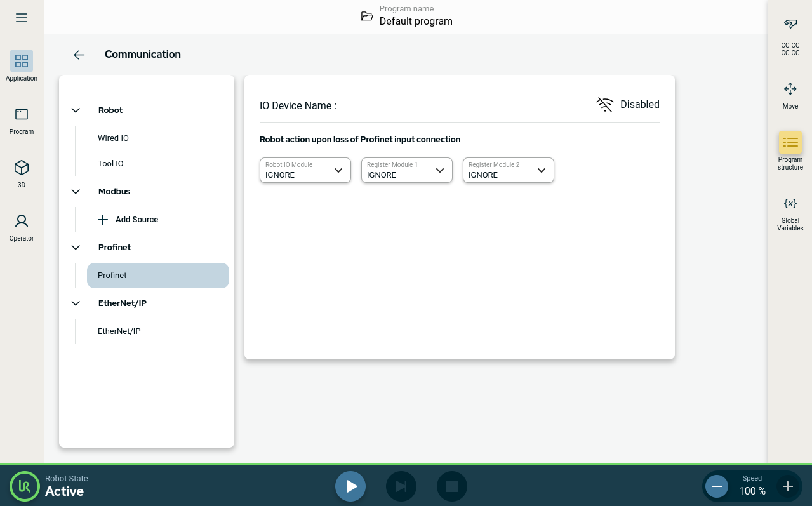Show the Program structure panel

[x=790, y=150]
